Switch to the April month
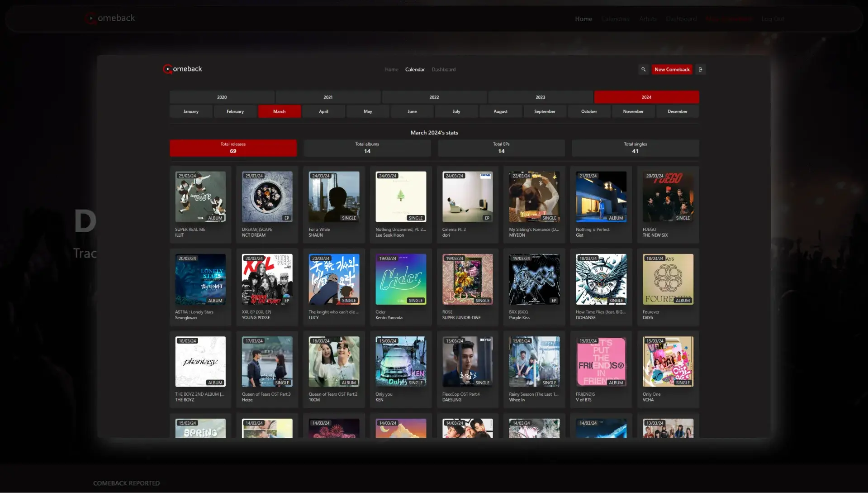 point(323,111)
